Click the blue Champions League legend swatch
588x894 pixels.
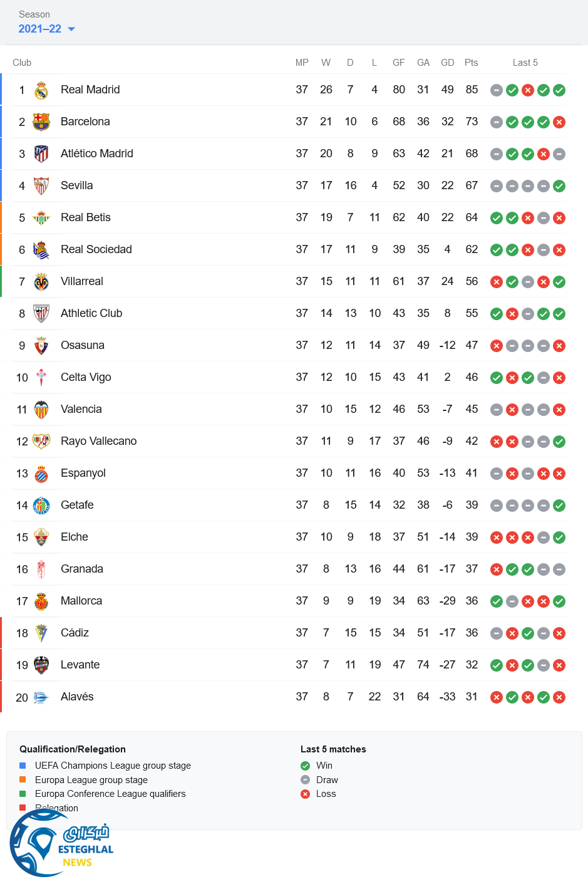point(23,766)
